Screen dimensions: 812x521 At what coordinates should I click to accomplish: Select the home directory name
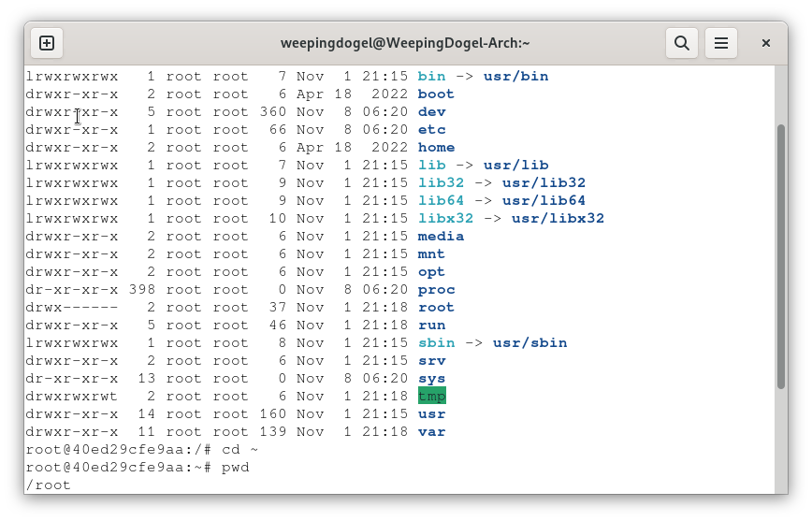[436, 148]
